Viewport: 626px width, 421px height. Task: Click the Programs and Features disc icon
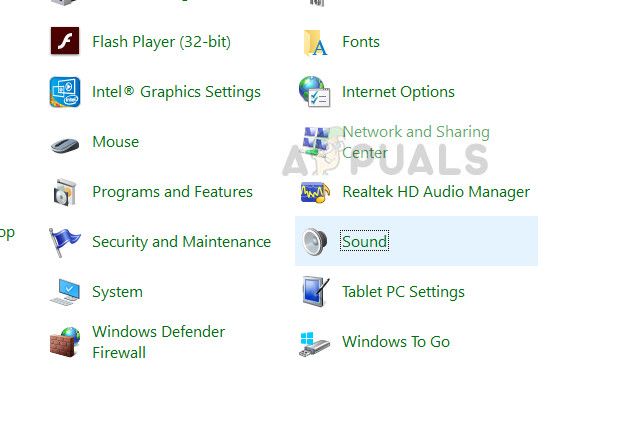65,192
